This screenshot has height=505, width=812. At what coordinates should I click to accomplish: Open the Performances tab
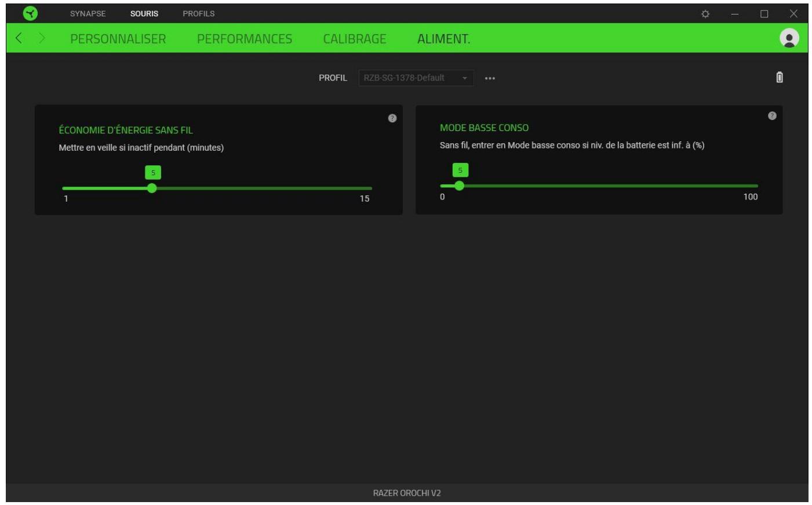coord(245,39)
